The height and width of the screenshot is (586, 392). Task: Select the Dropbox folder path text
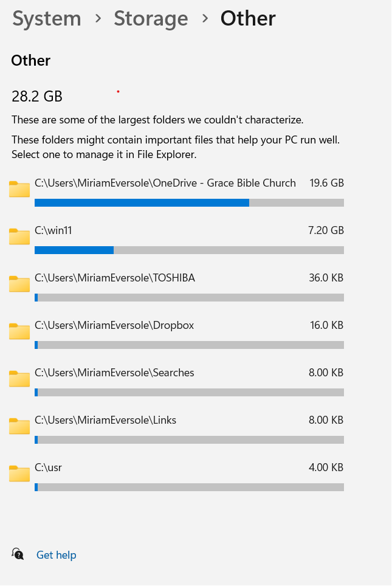click(x=114, y=325)
